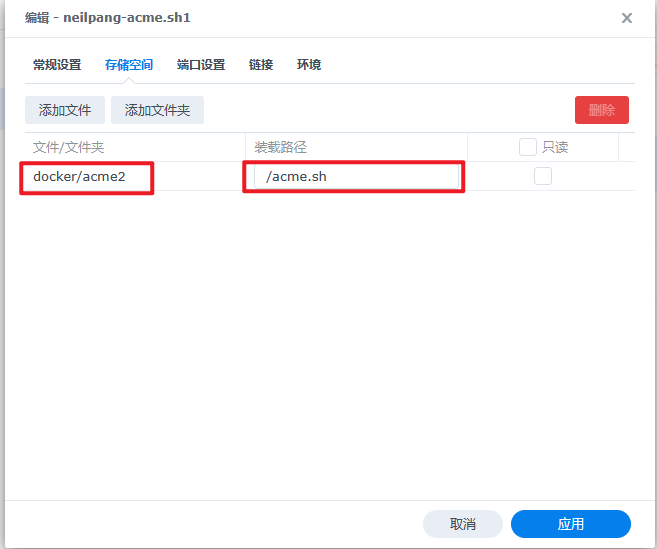657x549 pixels.
Task: Open the 端口设置 tab
Action: [x=201, y=65]
